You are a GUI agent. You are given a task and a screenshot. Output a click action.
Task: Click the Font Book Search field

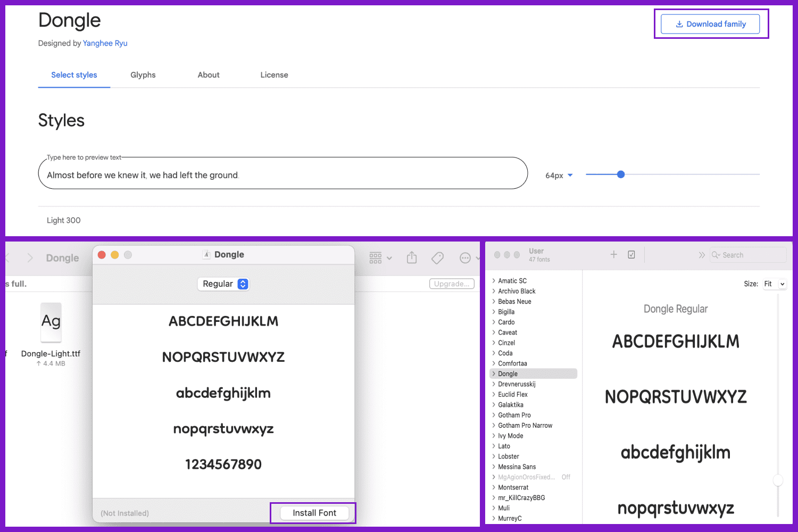[x=748, y=255]
